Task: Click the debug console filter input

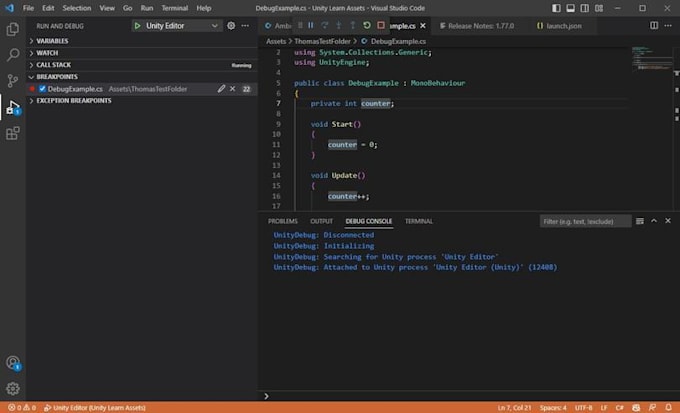Action: 585,221
